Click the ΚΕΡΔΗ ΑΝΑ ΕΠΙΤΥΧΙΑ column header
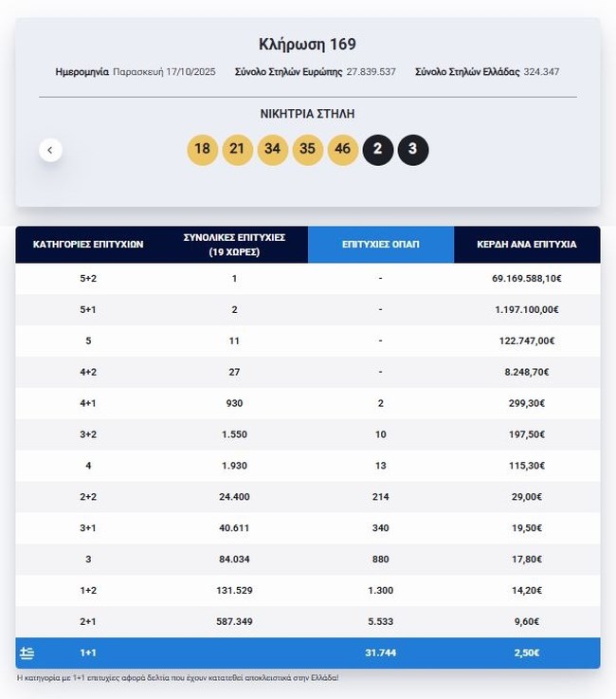Screen dimensions: 616x699 click(x=527, y=245)
